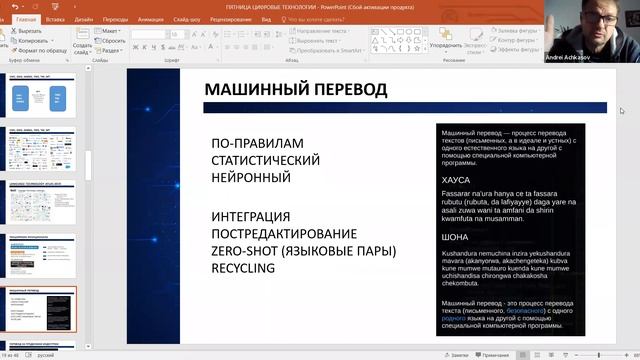Screen dimensions: 640x360
Task: Click the numbered list icon
Action: click(242, 35)
